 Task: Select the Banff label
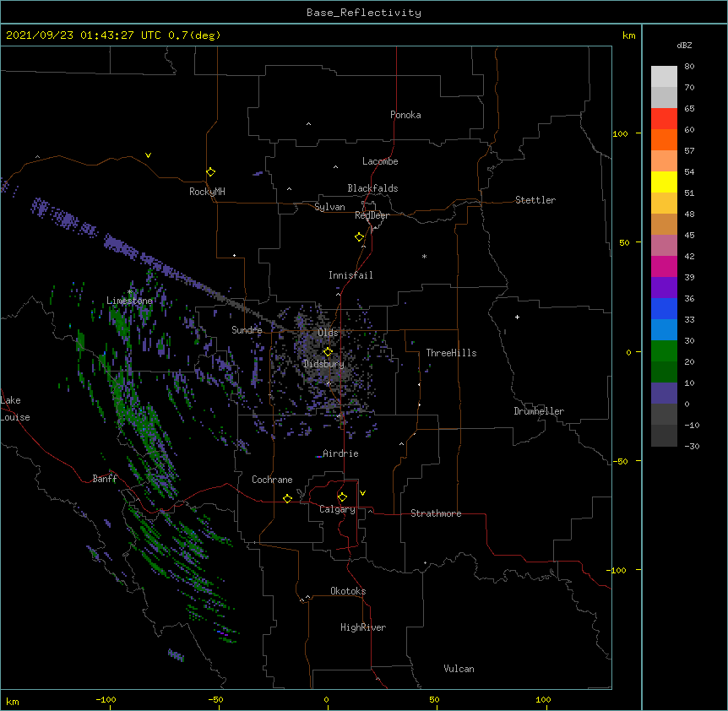(x=105, y=479)
